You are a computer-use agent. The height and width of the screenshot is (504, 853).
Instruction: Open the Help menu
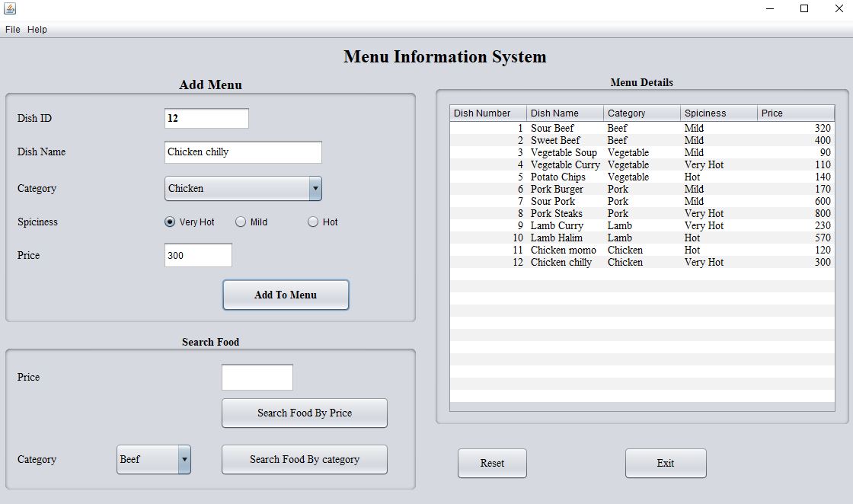coord(37,30)
